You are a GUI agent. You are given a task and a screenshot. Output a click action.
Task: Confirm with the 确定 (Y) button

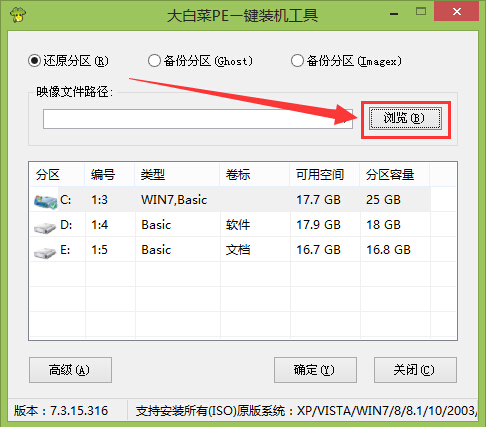pos(315,370)
